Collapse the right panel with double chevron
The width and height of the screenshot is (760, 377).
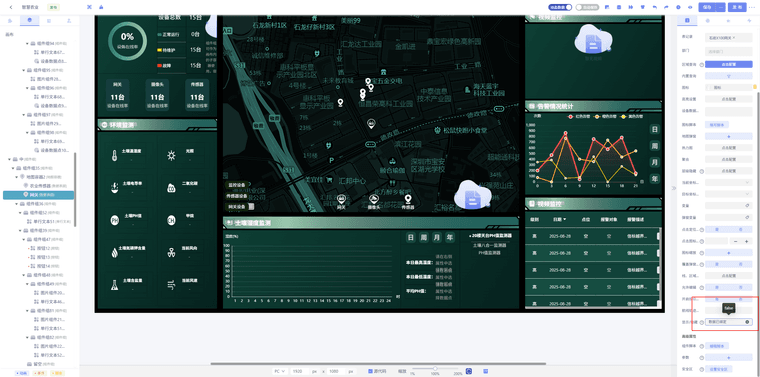(x=673, y=188)
